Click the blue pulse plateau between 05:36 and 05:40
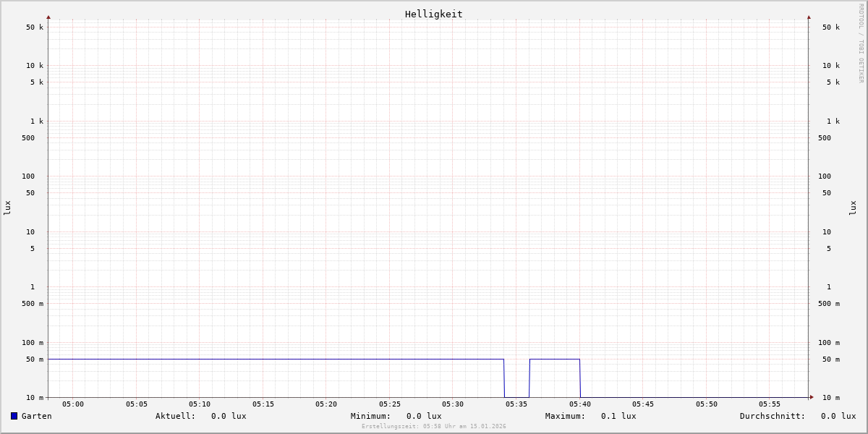868x434 pixels. point(555,359)
